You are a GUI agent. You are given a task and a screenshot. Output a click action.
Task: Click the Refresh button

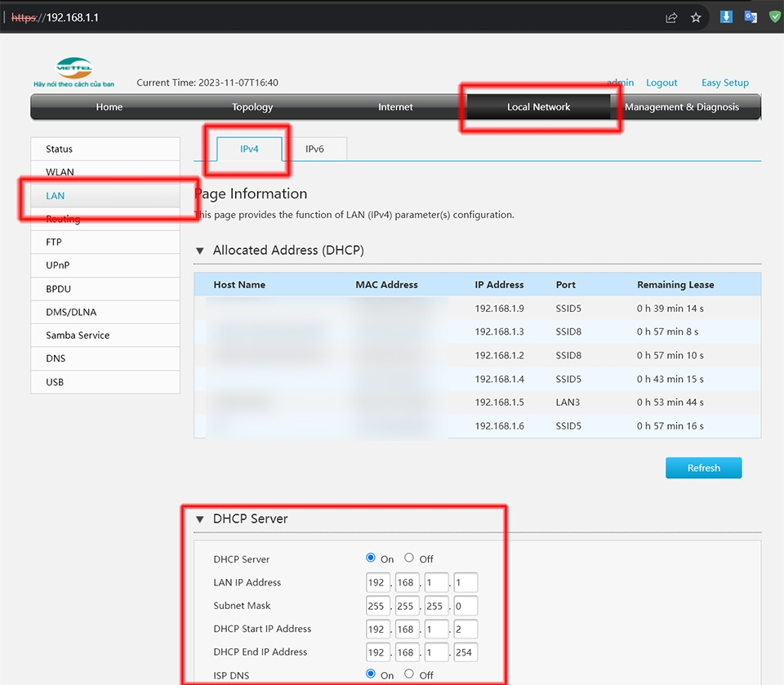click(x=703, y=468)
